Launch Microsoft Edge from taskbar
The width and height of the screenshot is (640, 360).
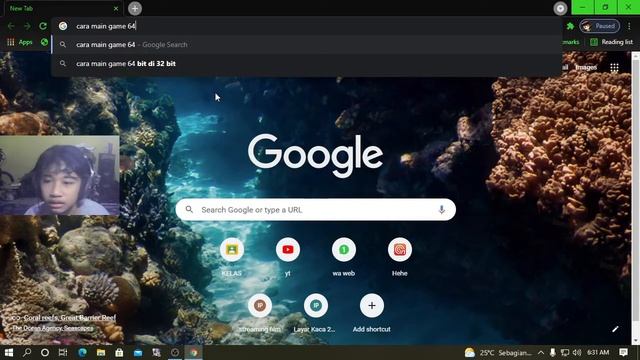tap(82, 353)
